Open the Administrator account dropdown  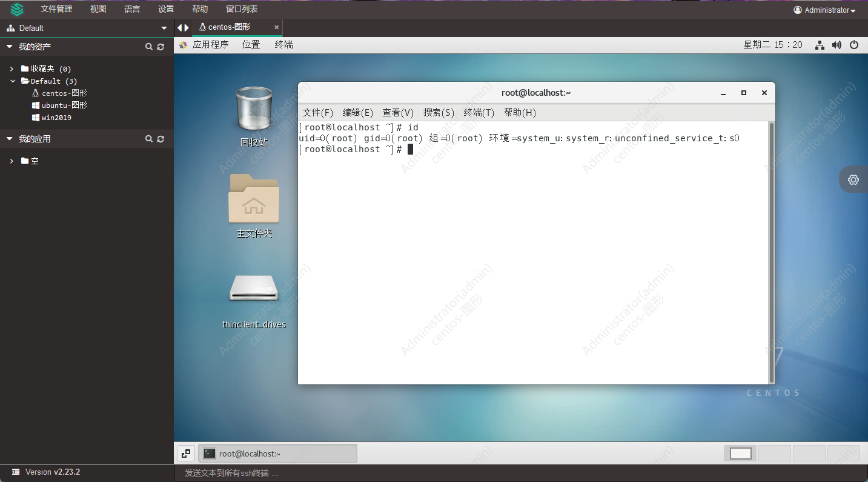(824, 10)
